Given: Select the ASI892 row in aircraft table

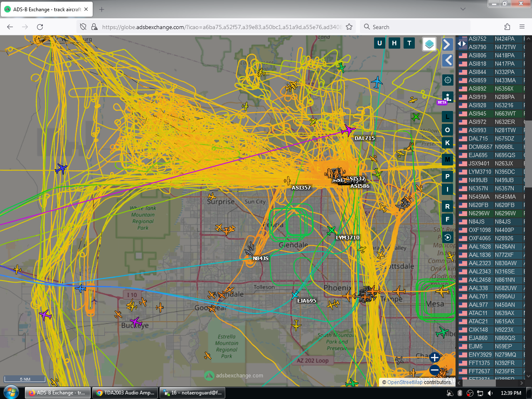Looking at the screenshot, I should coord(491,89).
